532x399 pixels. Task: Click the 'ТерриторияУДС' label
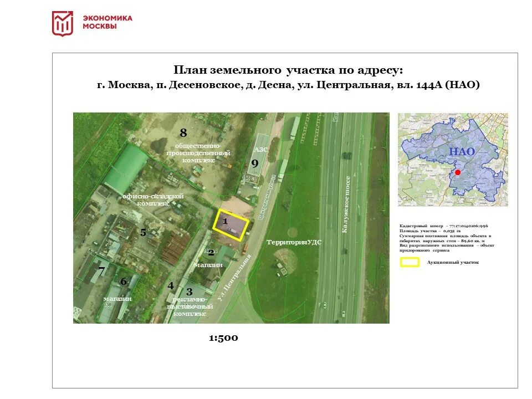[294, 242]
